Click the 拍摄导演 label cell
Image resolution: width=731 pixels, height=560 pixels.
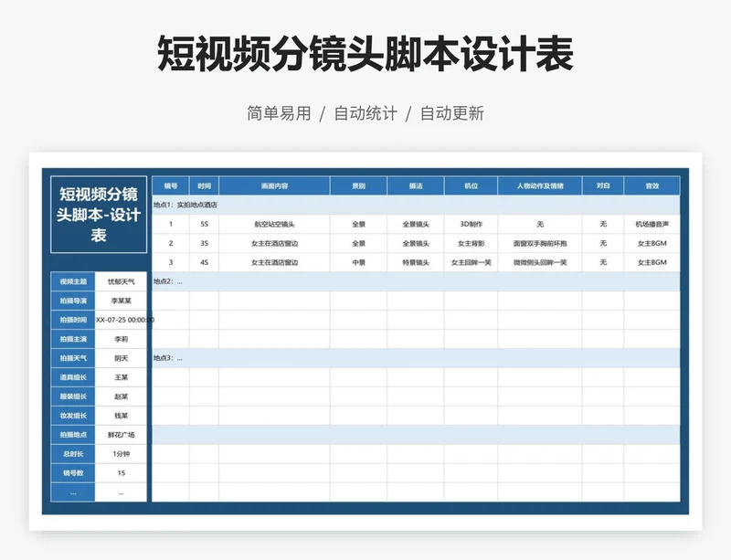point(73,301)
